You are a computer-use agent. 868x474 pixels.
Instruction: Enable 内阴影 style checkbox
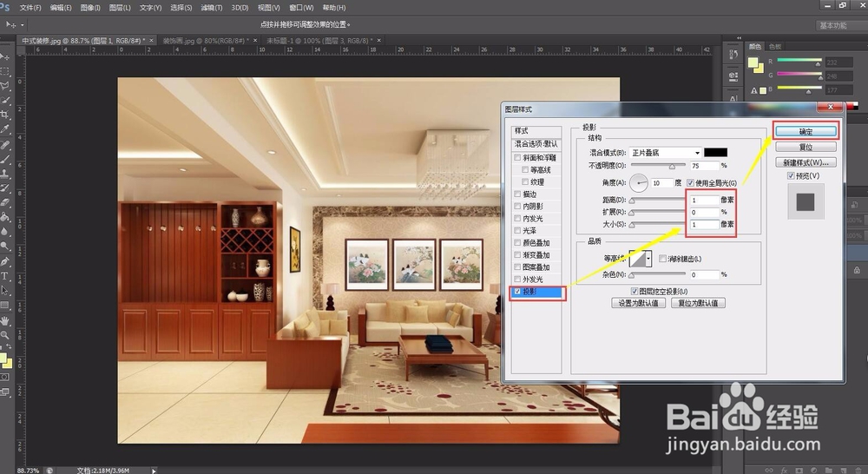click(517, 206)
